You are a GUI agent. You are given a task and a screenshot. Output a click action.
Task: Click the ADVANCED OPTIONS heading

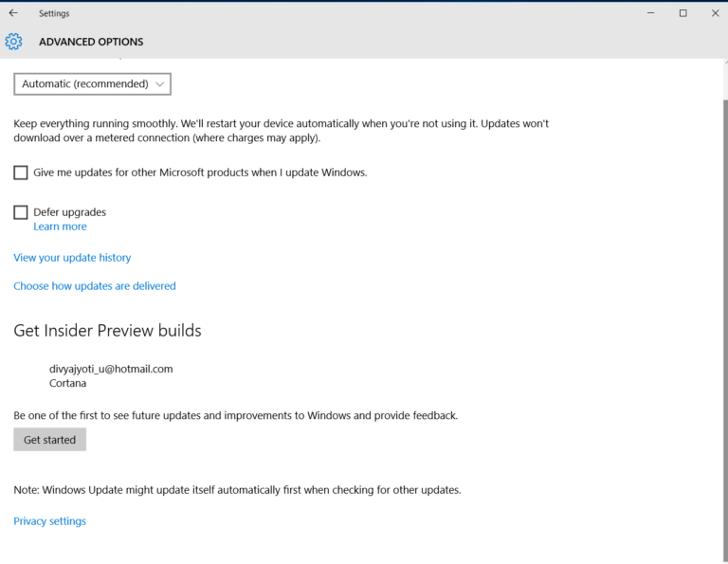pos(91,42)
